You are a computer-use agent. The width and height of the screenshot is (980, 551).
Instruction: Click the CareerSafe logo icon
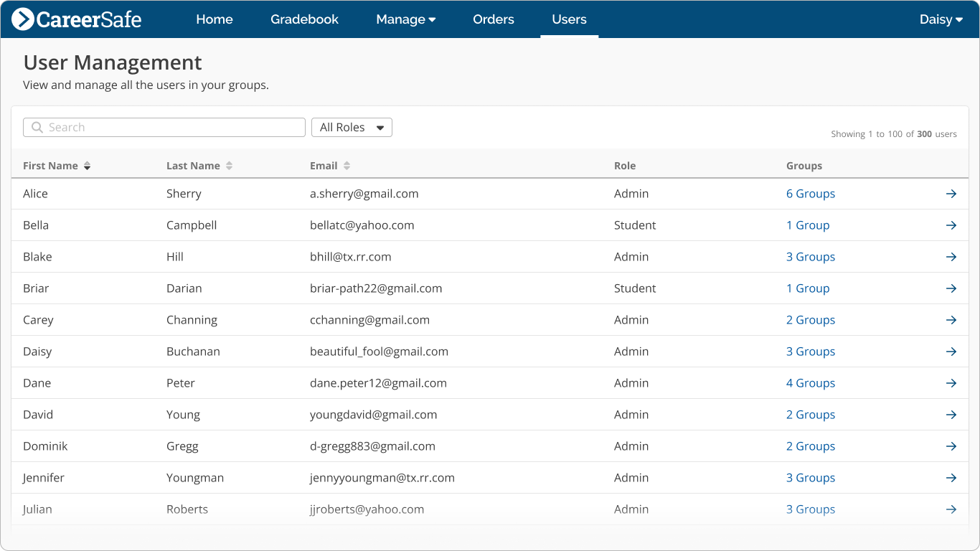pos(23,19)
